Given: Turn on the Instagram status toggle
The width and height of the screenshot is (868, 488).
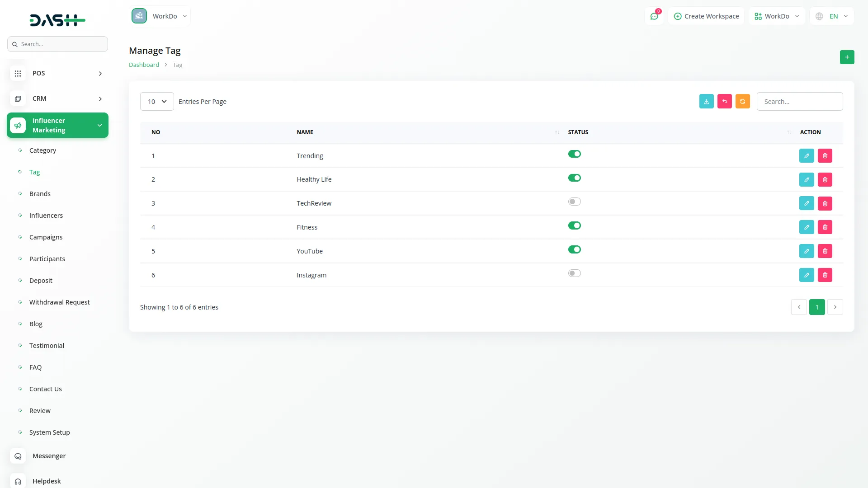Looking at the screenshot, I should click(x=574, y=273).
